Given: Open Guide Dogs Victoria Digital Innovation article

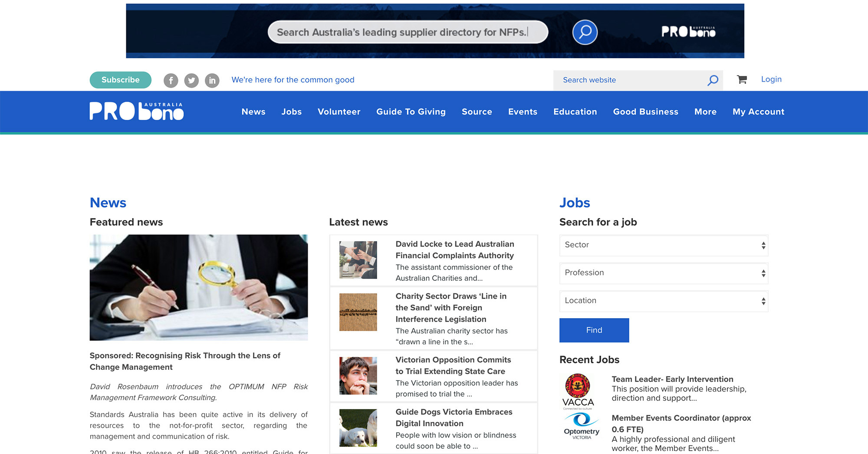Looking at the screenshot, I should tap(454, 418).
